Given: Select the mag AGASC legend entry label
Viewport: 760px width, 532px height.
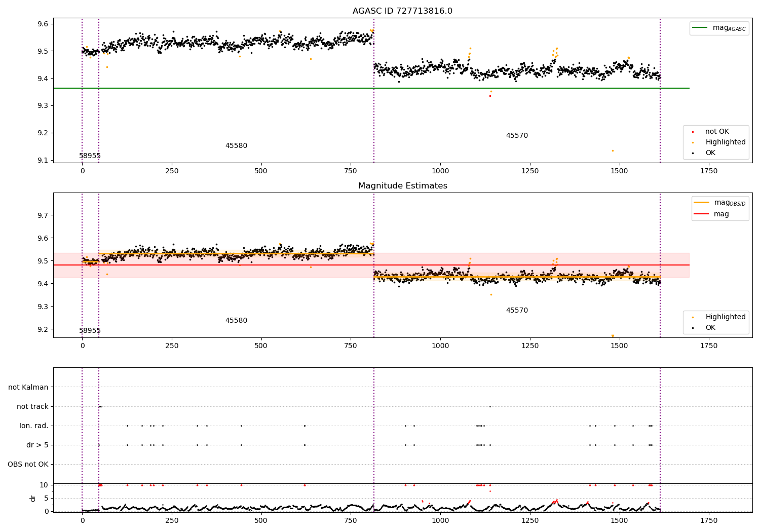Looking at the screenshot, I should (729, 28).
